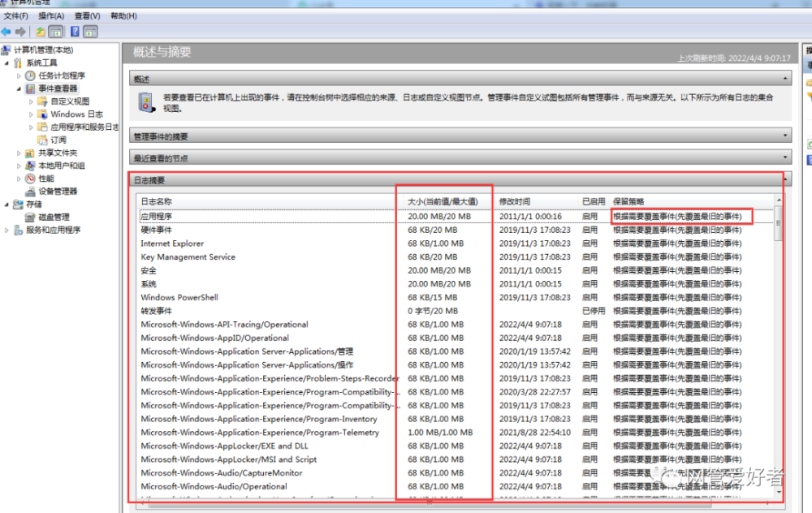Select Microsoft-Windows-AppLocker/MSI and Script row

point(456,459)
